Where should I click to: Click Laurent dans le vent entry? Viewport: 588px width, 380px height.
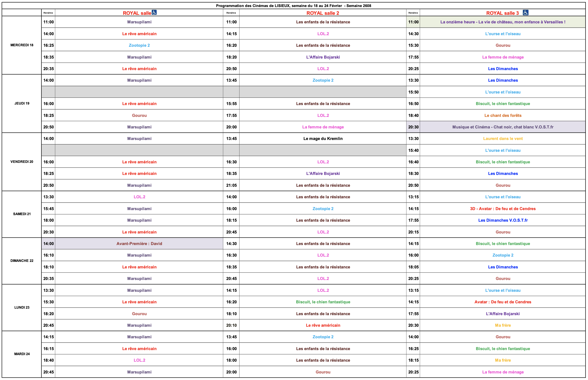pyautogui.click(x=503, y=139)
